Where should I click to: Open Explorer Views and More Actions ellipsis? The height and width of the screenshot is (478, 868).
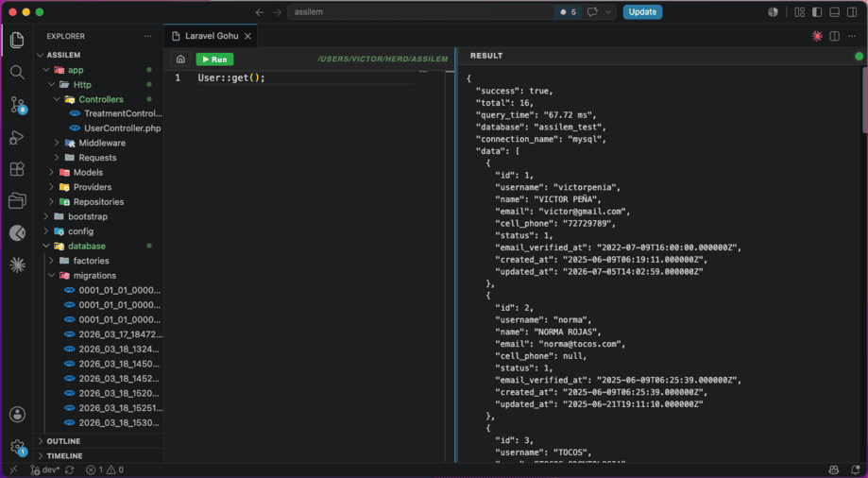(147, 36)
